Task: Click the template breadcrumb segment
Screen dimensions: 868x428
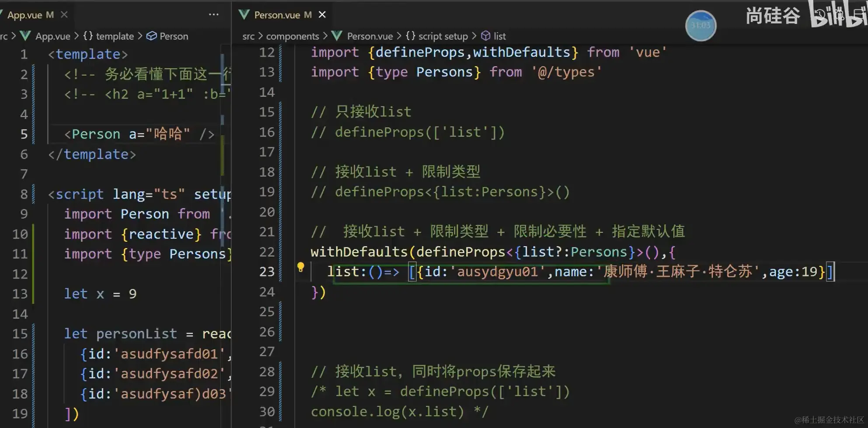Action: pos(115,36)
